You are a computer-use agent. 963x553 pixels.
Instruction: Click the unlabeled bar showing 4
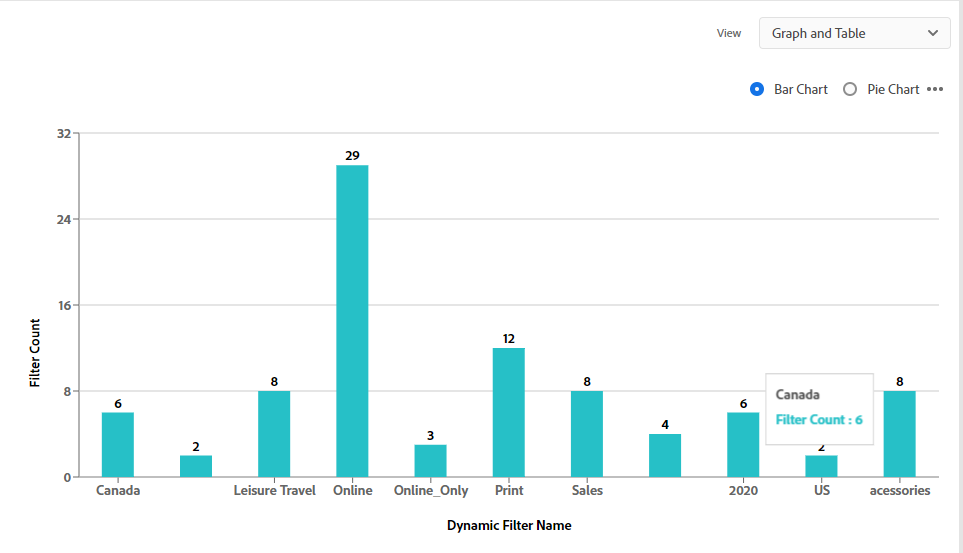[665, 455]
